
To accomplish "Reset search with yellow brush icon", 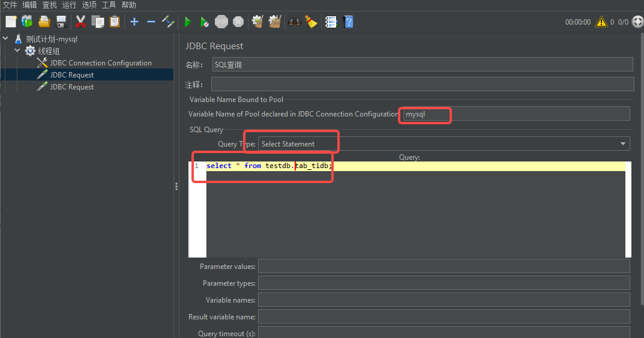I will click(x=311, y=22).
